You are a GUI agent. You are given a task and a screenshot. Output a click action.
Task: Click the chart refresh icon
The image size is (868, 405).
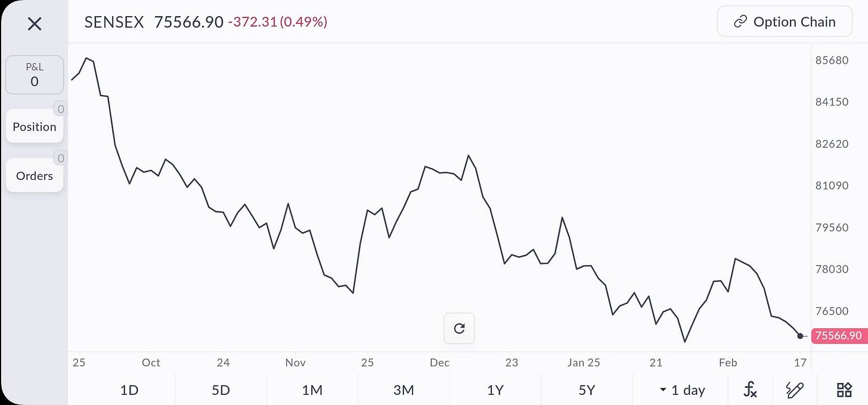tap(459, 328)
